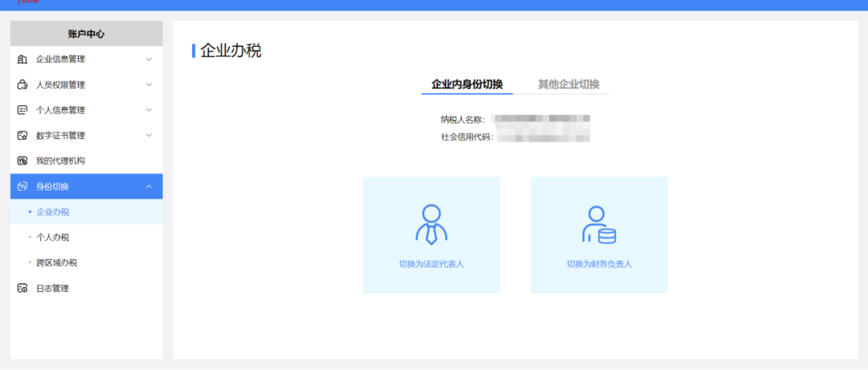868x370 pixels.
Task: Select the 个人办税 submenu item
Action: 86,237
